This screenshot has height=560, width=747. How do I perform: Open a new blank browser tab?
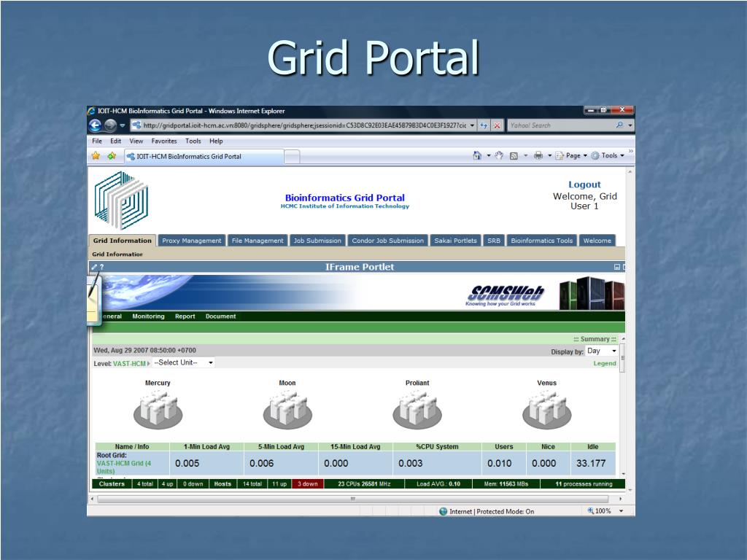point(292,157)
